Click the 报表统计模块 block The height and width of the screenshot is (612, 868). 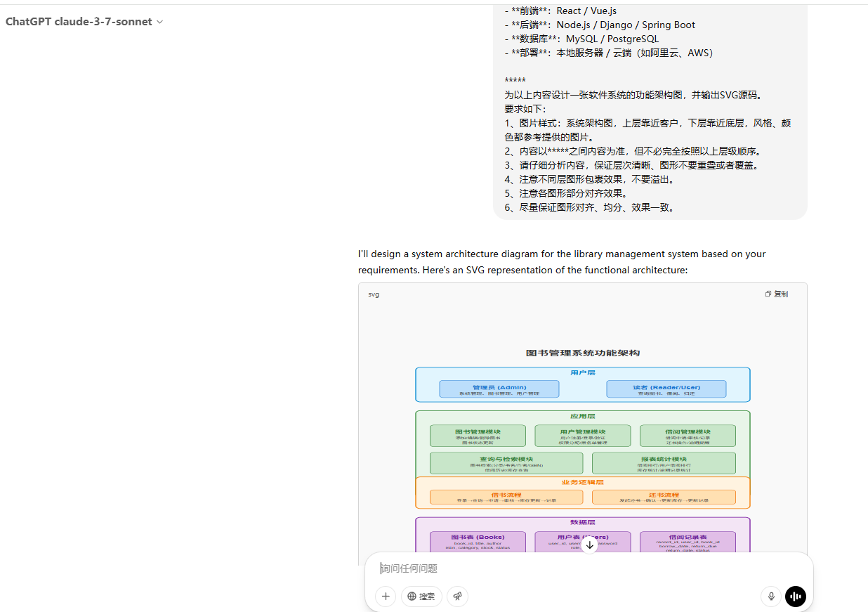(664, 463)
